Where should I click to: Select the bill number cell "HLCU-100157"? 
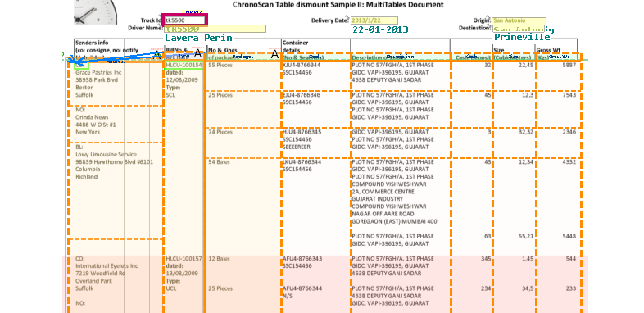[184, 259]
